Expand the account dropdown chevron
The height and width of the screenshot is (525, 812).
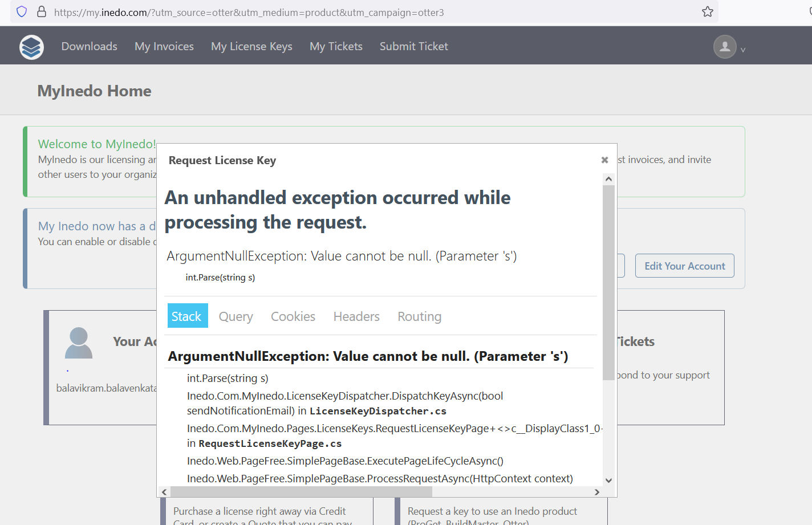743,50
